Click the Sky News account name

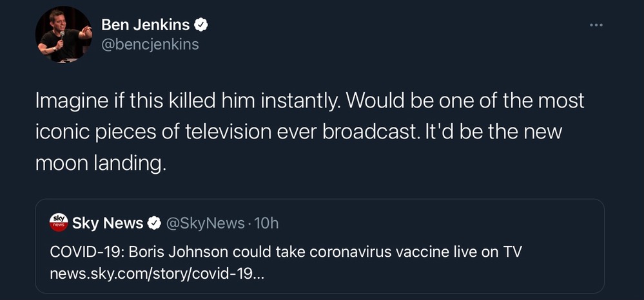tap(108, 223)
